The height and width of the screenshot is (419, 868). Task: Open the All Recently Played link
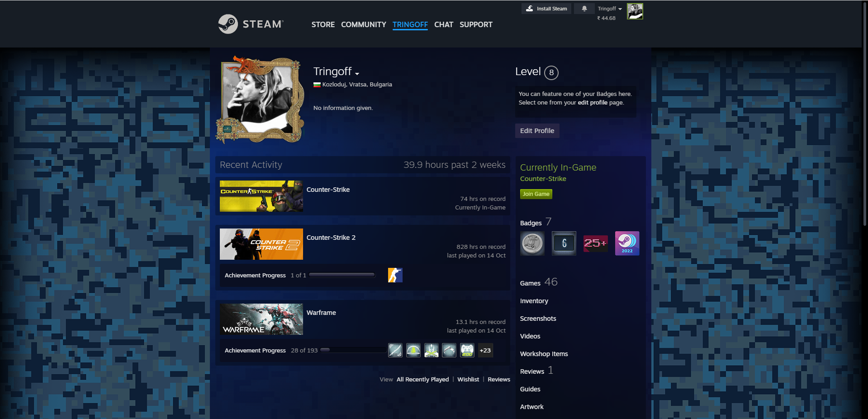(422, 379)
